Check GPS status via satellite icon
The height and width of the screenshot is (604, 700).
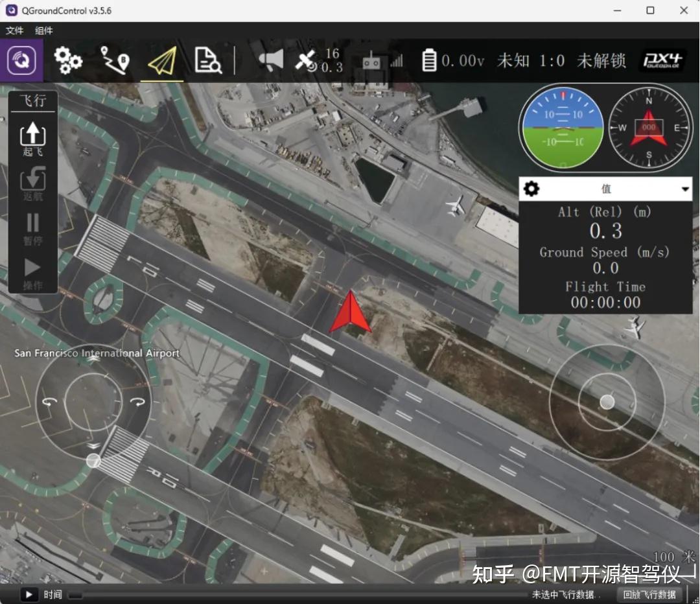coord(310,60)
